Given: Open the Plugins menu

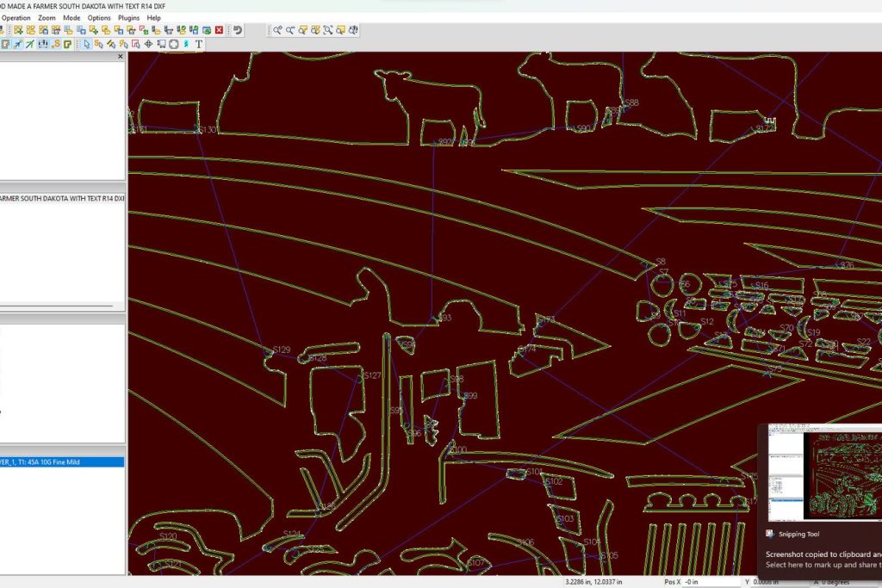Looking at the screenshot, I should pos(128,17).
